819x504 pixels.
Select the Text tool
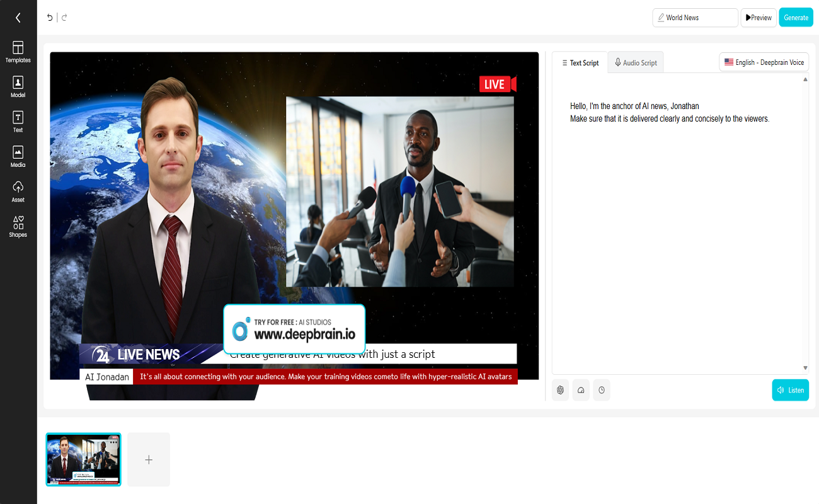coord(18,122)
